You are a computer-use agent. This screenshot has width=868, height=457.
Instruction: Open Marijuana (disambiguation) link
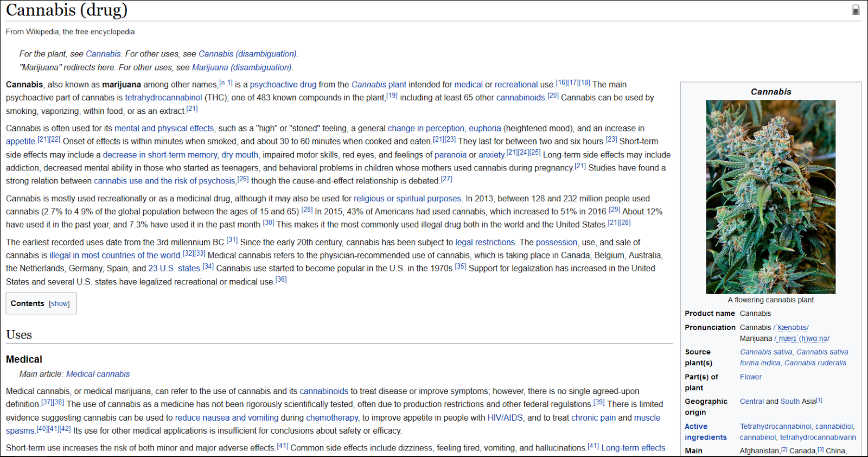pos(242,68)
